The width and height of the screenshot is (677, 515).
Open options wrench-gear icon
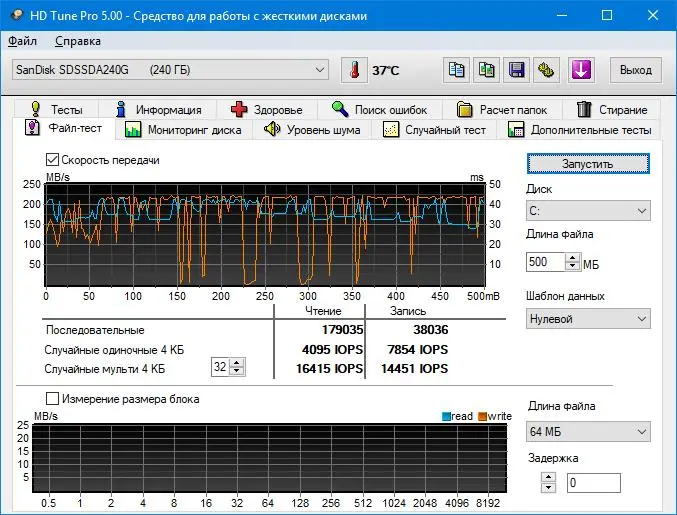[546, 70]
